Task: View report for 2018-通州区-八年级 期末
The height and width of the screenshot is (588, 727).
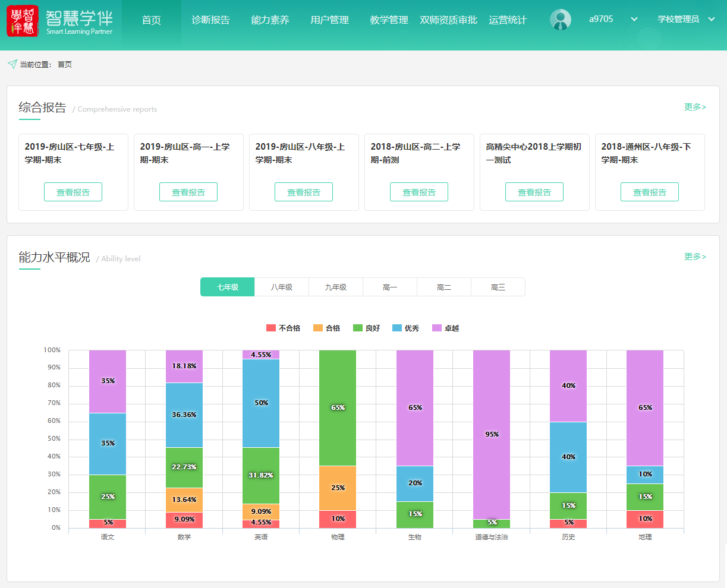Action: [x=649, y=192]
